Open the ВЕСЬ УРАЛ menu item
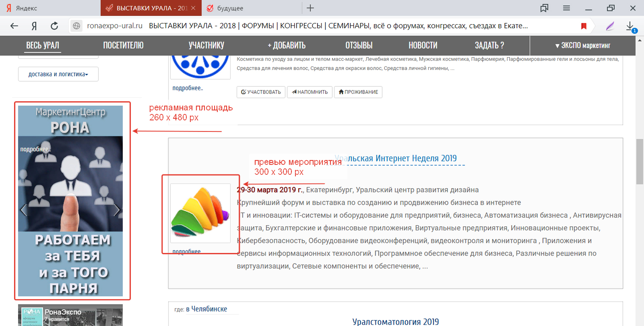Viewport: 644px width, 326px height. click(x=42, y=45)
